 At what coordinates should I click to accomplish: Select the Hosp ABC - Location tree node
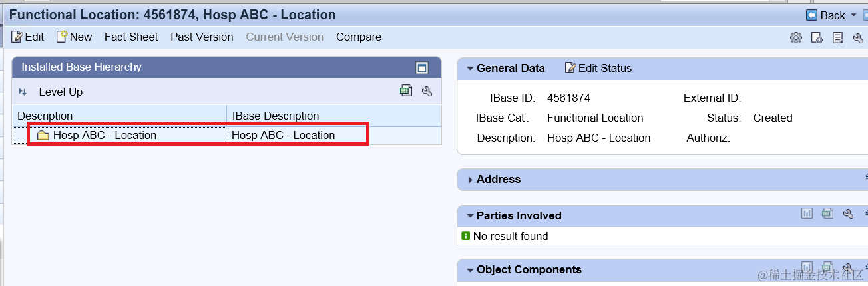pyautogui.click(x=105, y=135)
